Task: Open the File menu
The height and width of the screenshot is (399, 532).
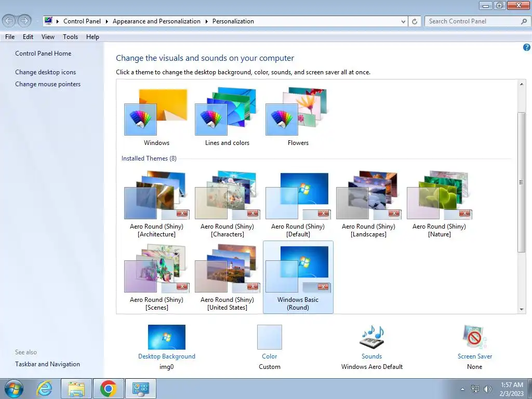Action: [10, 37]
